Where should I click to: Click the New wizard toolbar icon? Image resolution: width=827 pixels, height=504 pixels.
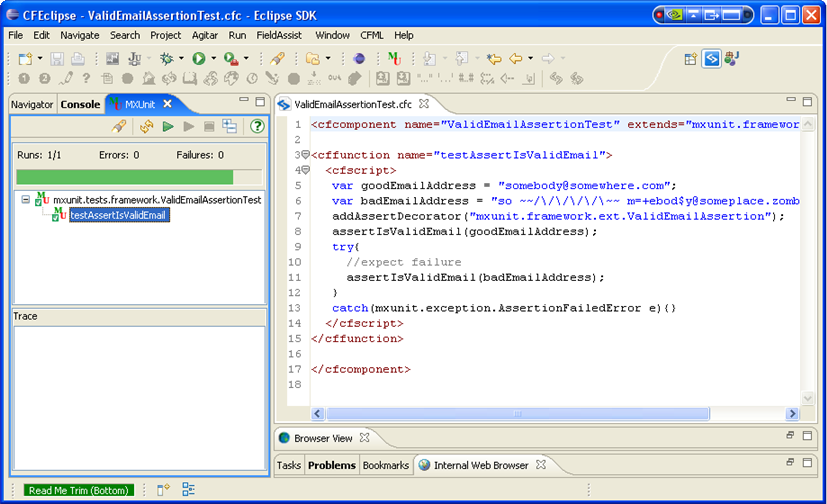[25, 59]
